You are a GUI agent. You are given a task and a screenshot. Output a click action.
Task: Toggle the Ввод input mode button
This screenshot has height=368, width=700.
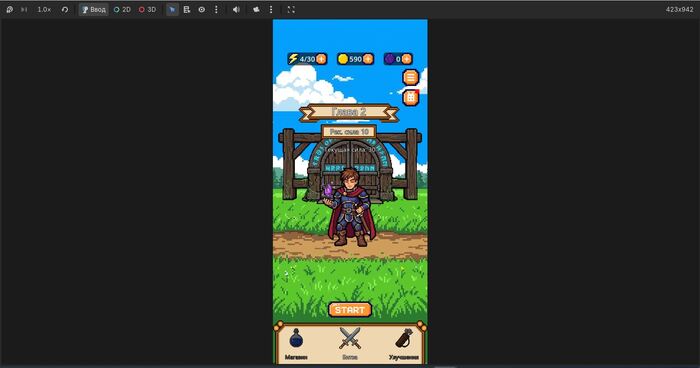click(94, 9)
